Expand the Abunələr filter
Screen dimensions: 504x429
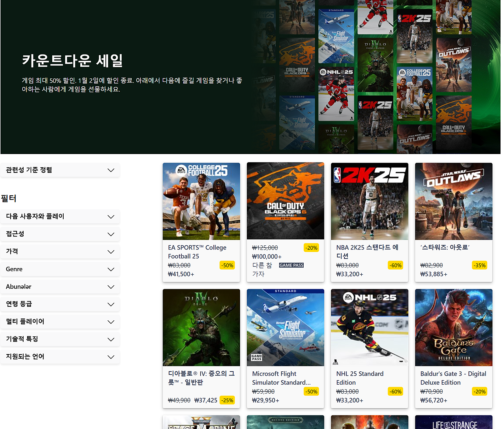tap(60, 287)
